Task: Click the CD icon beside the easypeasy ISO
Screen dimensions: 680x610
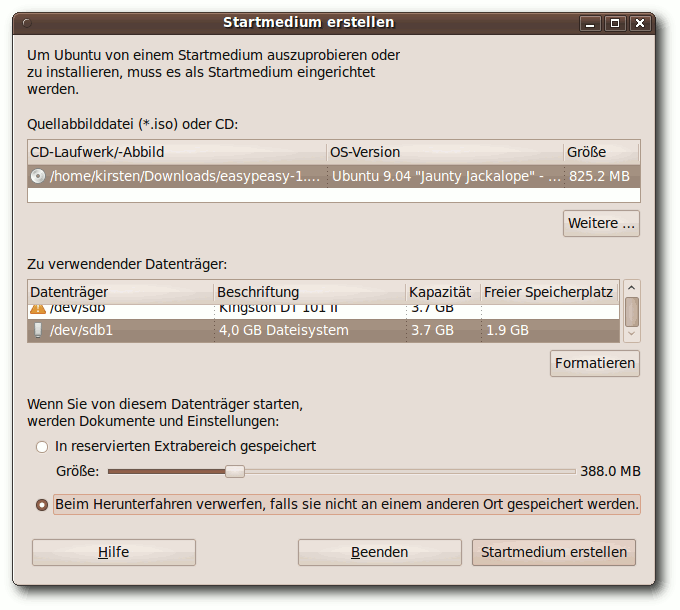Action: tap(38, 176)
